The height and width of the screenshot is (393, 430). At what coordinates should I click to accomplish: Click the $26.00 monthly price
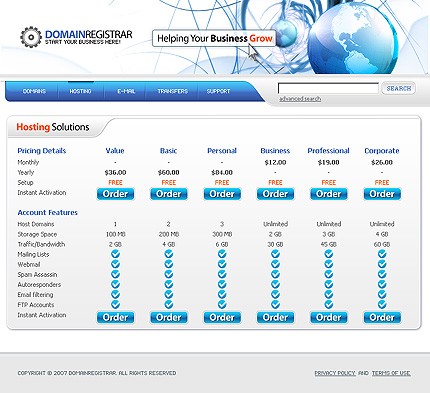[x=382, y=162]
